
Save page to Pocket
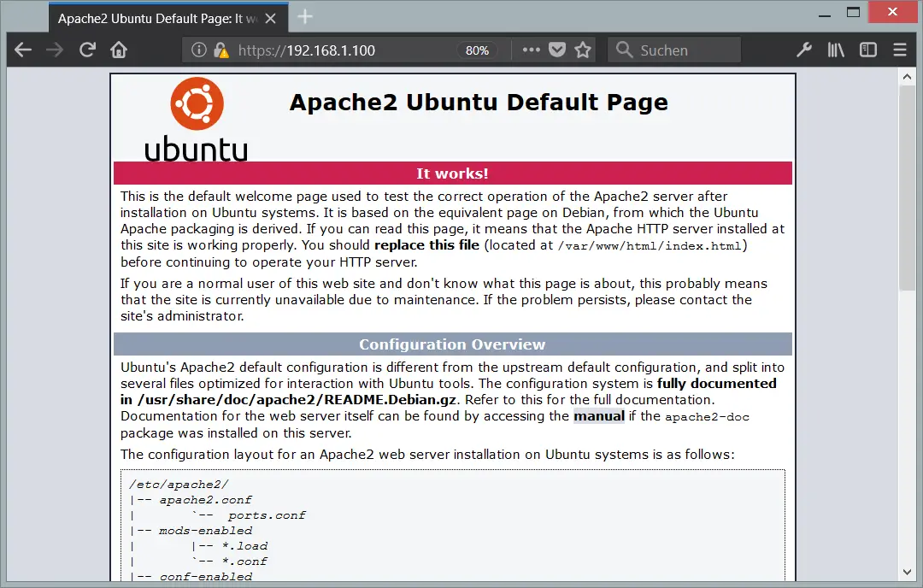[x=557, y=50]
